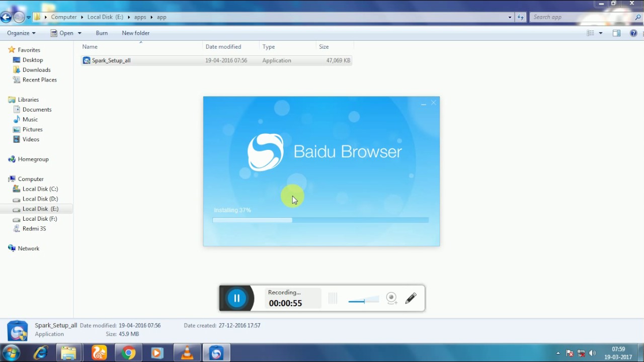
Task: Expand address bar previous locations dropdown
Action: pyautogui.click(x=510, y=17)
